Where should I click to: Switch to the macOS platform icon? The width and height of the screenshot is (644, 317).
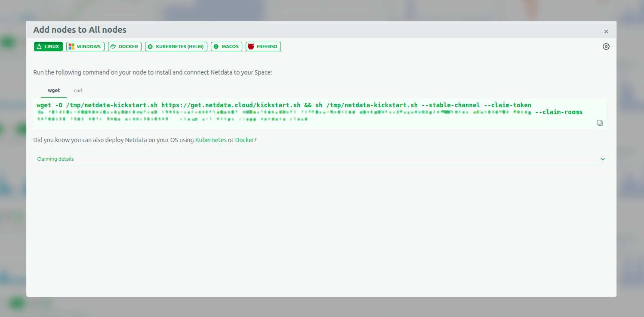pos(216,47)
